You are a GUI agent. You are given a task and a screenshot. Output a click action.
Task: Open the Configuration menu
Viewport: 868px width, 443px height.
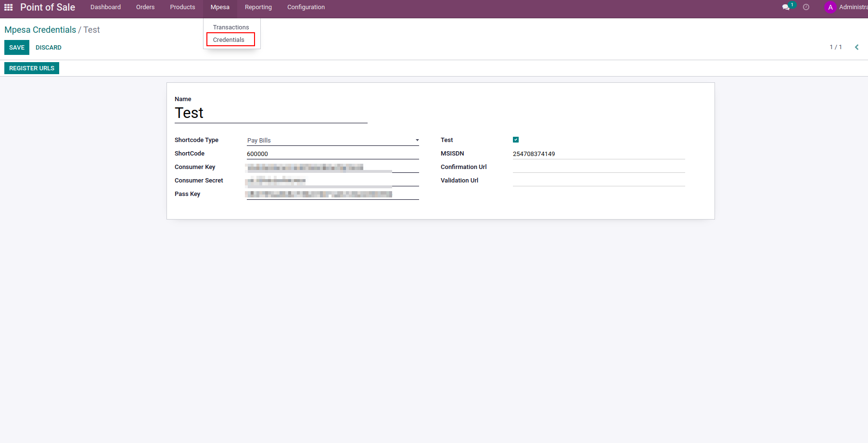click(x=306, y=7)
